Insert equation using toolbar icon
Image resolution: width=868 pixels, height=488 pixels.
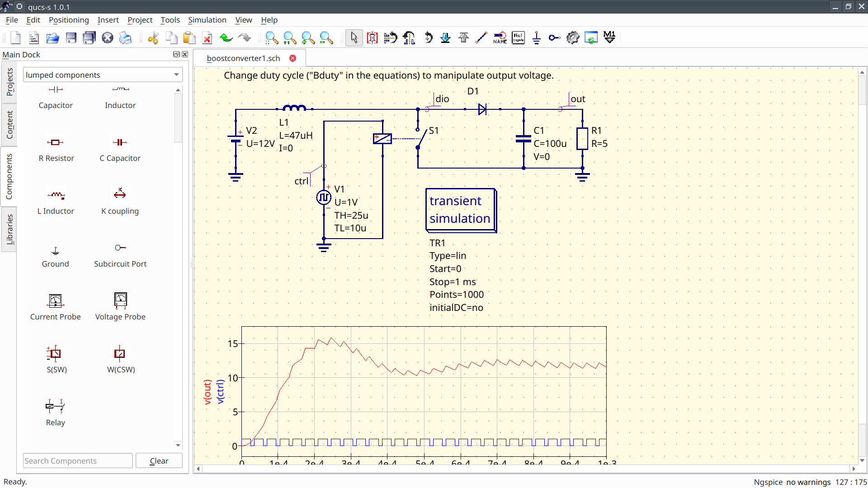[x=518, y=38]
